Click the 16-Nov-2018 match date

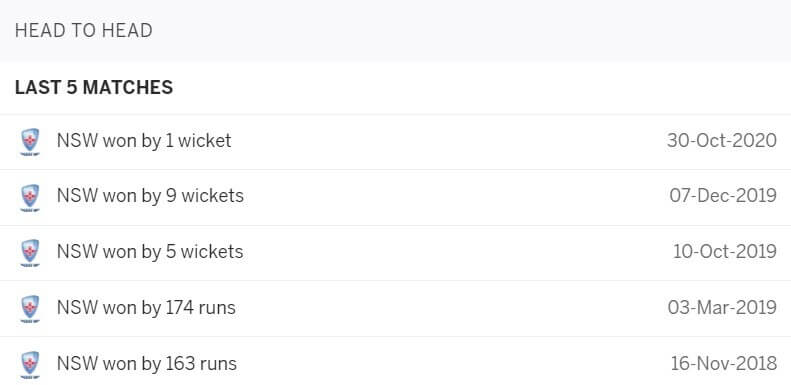click(723, 364)
